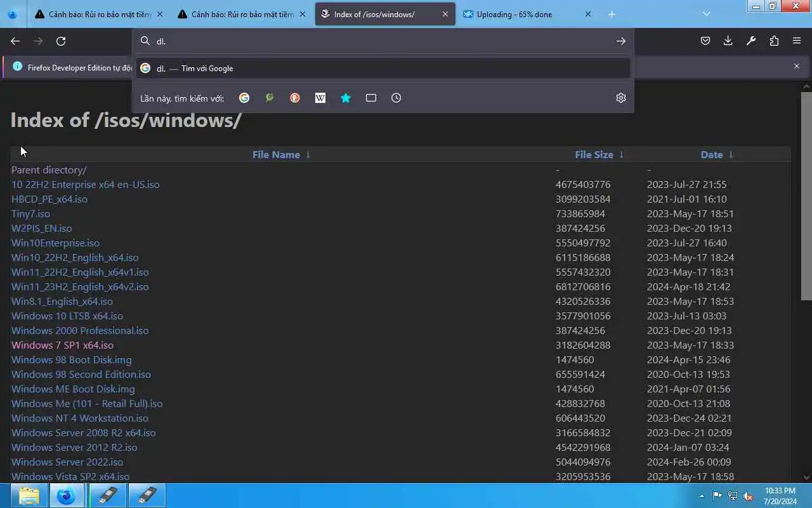Sort descending with File Size arrow
Screen dimensions: 812x508
tap(621, 155)
